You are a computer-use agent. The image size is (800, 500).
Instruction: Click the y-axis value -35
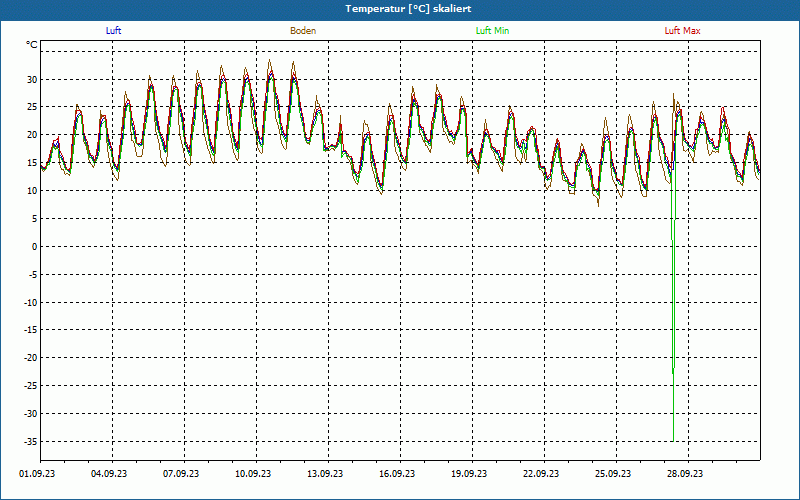click(31, 441)
